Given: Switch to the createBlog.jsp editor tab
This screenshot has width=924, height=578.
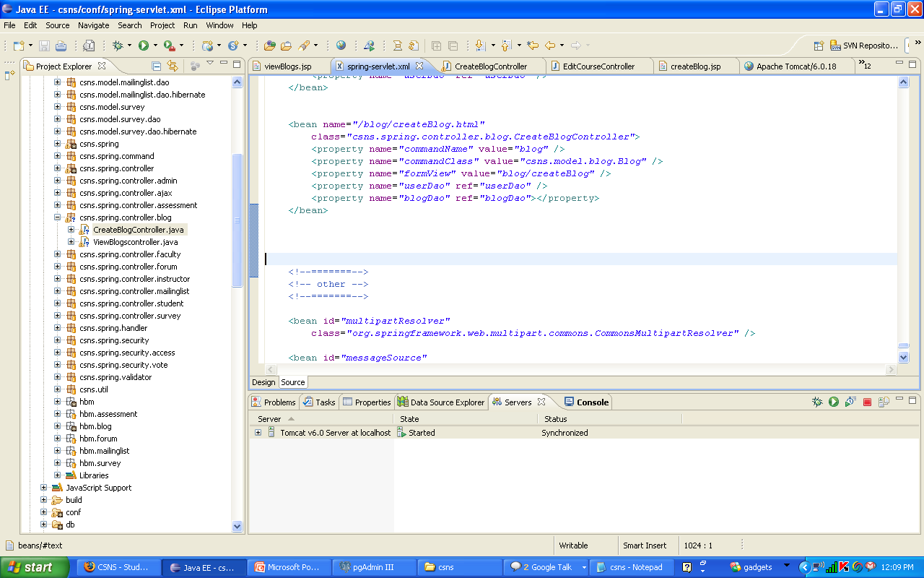Looking at the screenshot, I should coord(694,66).
